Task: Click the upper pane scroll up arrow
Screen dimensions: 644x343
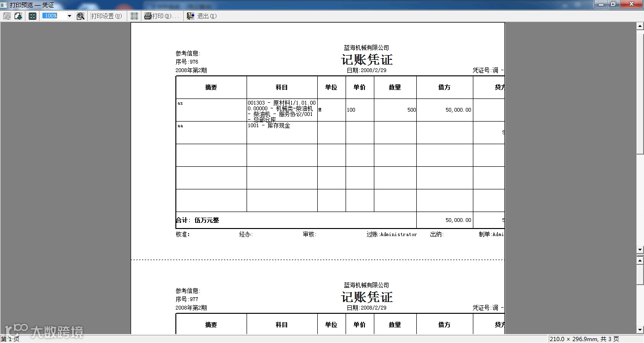Action: coord(640,25)
